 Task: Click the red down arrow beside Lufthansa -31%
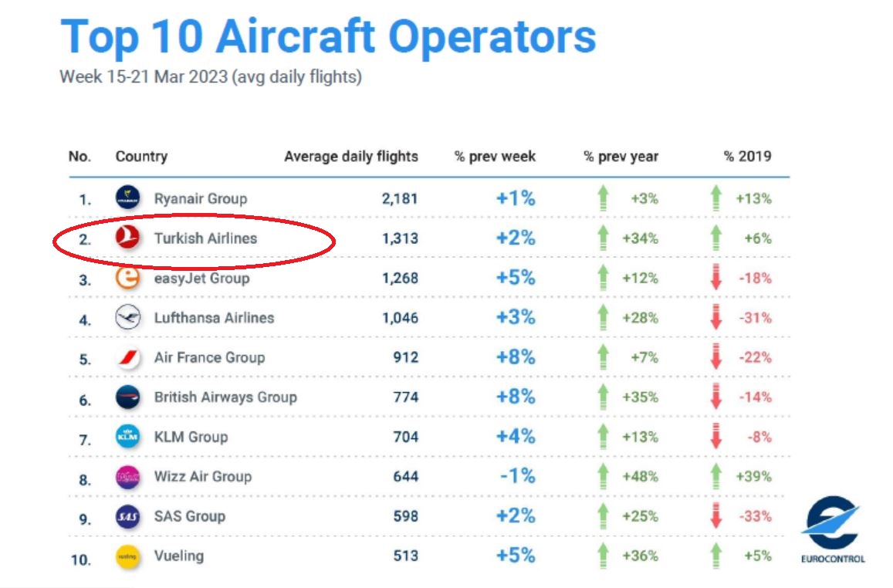pyautogui.click(x=715, y=318)
